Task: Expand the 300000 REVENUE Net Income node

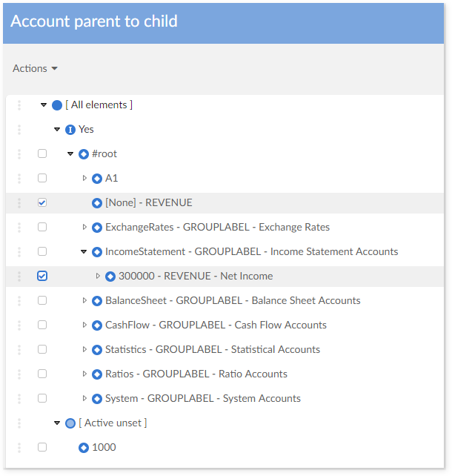Action: tap(97, 276)
